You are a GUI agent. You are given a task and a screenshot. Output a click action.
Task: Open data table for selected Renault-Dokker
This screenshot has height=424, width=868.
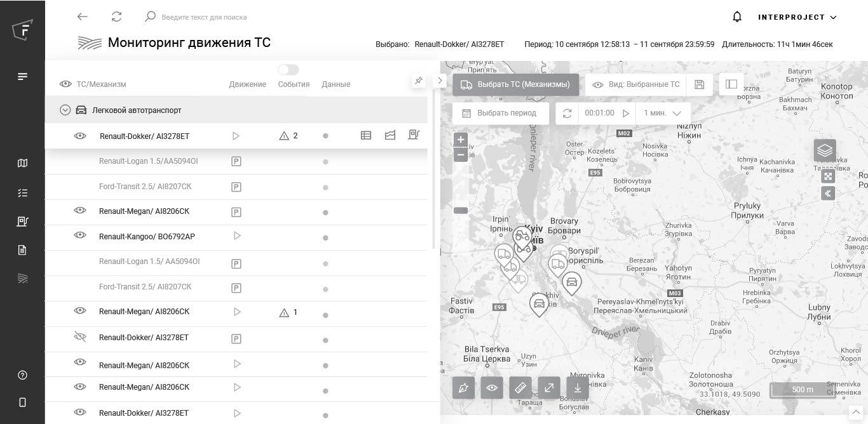[x=366, y=135]
